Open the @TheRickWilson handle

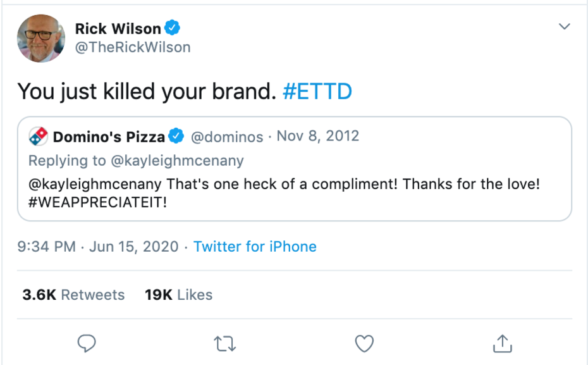point(132,47)
